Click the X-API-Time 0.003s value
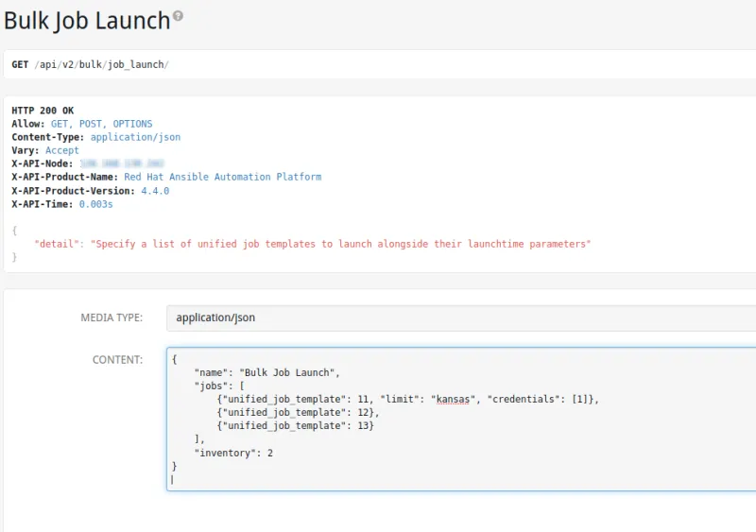 [x=96, y=203]
